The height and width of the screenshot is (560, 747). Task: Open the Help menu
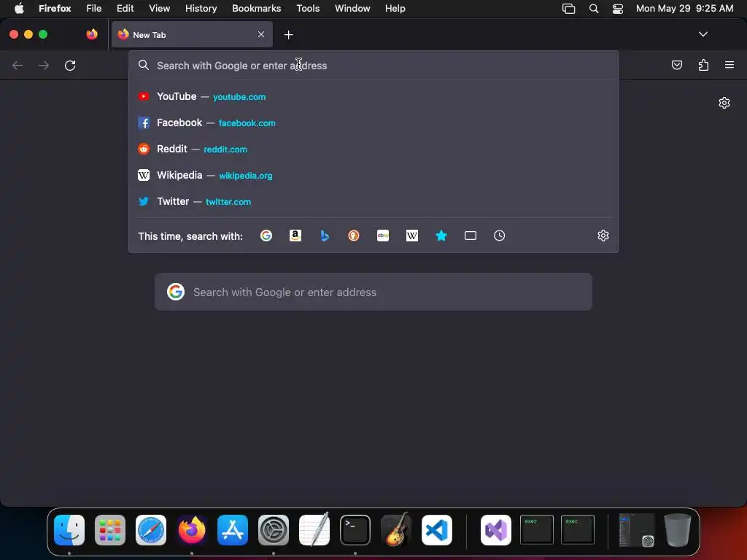click(x=395, y=8)
